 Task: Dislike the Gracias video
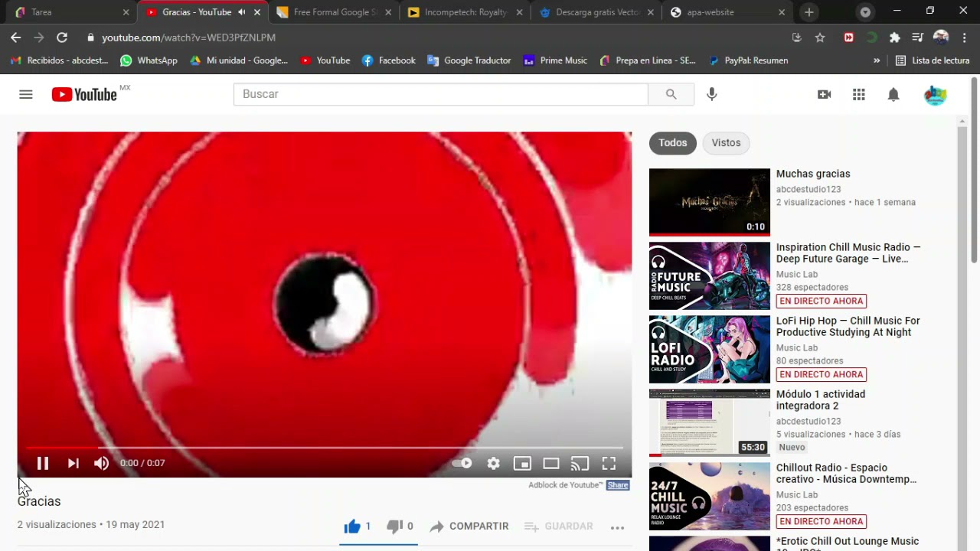(x=400, y=527)
